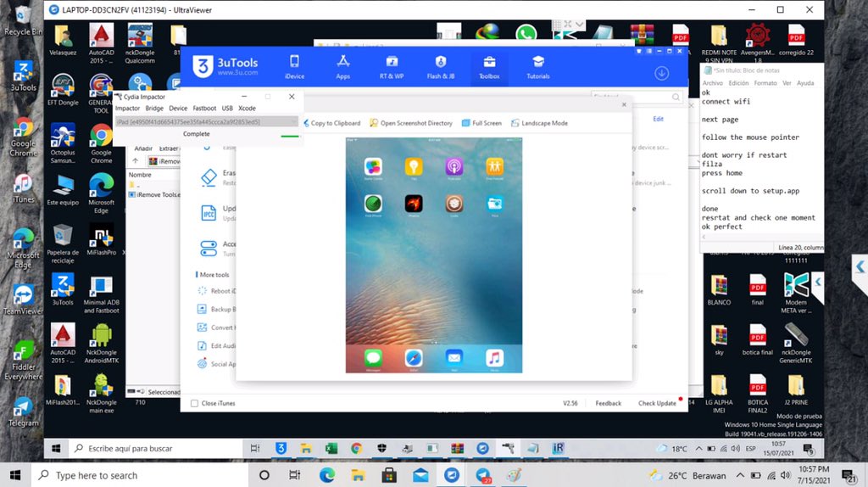Open the iDevice tab in 3uTools
The height and width of the screenshot is (487, 868).
tap(294, 67)
